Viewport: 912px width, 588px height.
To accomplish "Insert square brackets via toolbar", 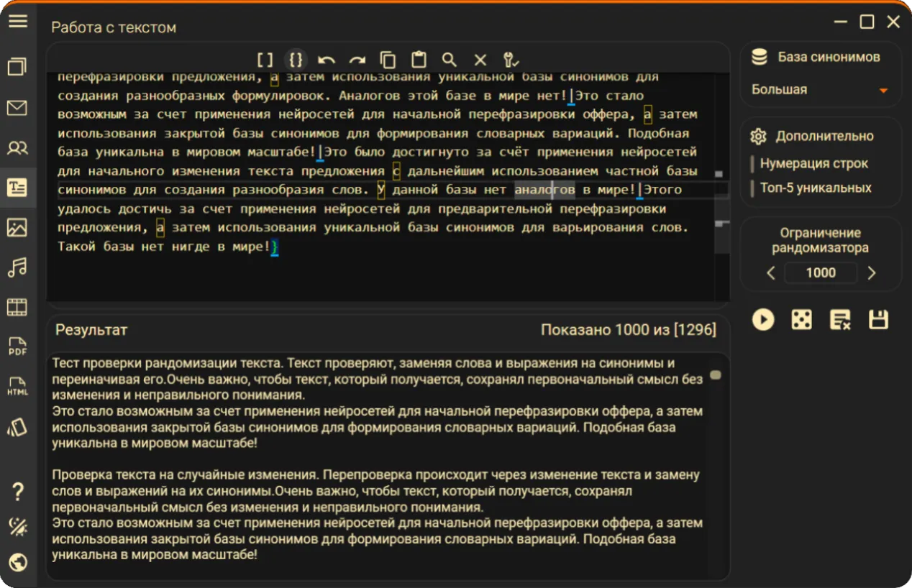I will [x=265, y=60].
